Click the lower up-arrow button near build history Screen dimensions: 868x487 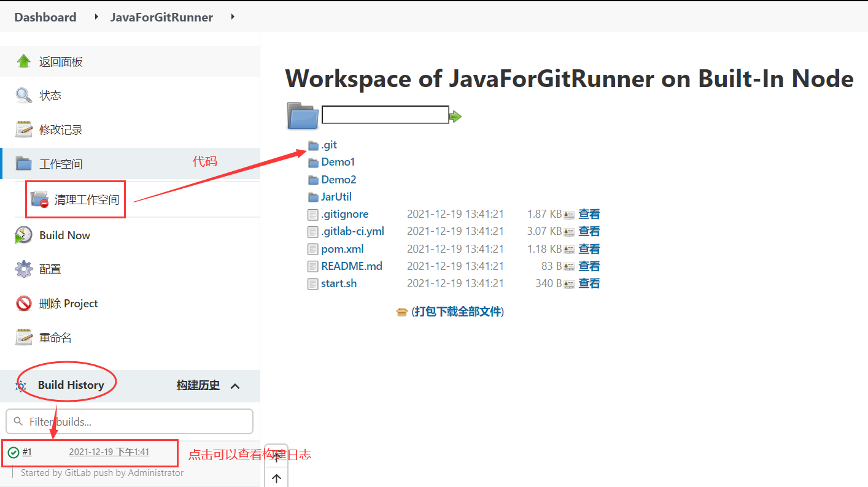coord(276,479)
